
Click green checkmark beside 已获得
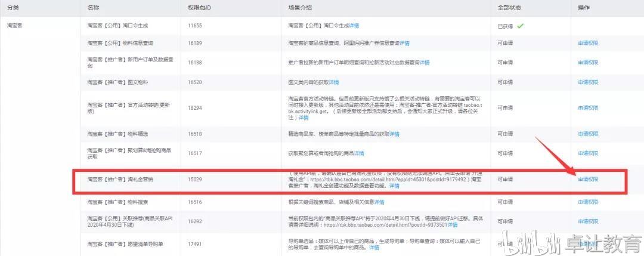[521, 26]
